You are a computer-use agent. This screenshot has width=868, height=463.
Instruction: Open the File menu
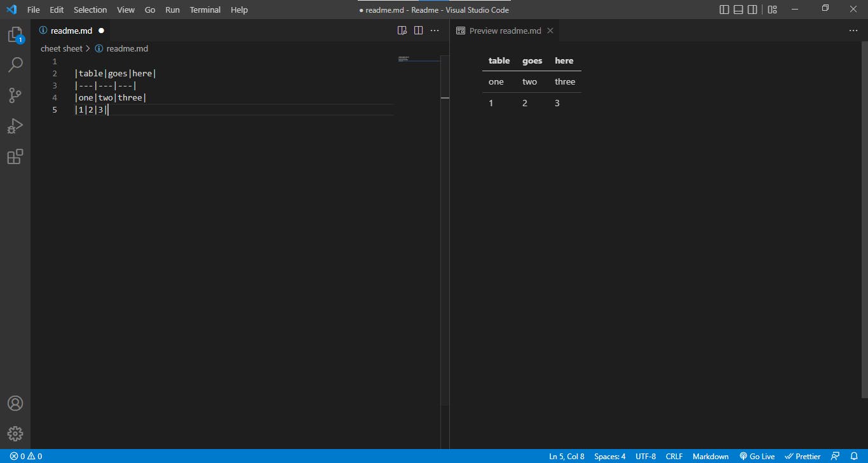(x=34, y=10)
